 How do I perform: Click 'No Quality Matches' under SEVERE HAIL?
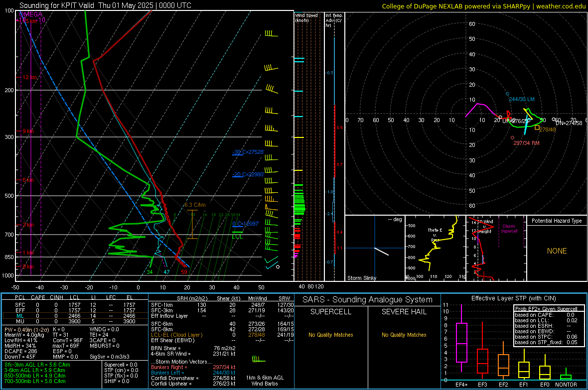click(404, 335)
